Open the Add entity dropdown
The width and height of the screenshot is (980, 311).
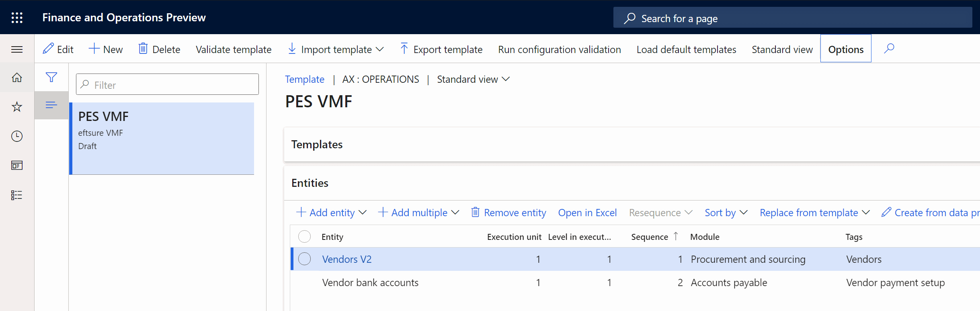(x=332, y=213)
